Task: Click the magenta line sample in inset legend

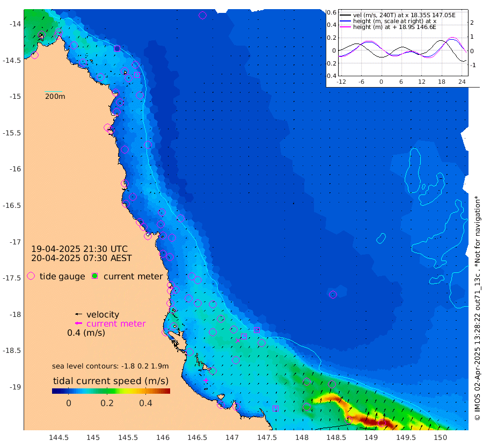Action: [x=345, y=27]
